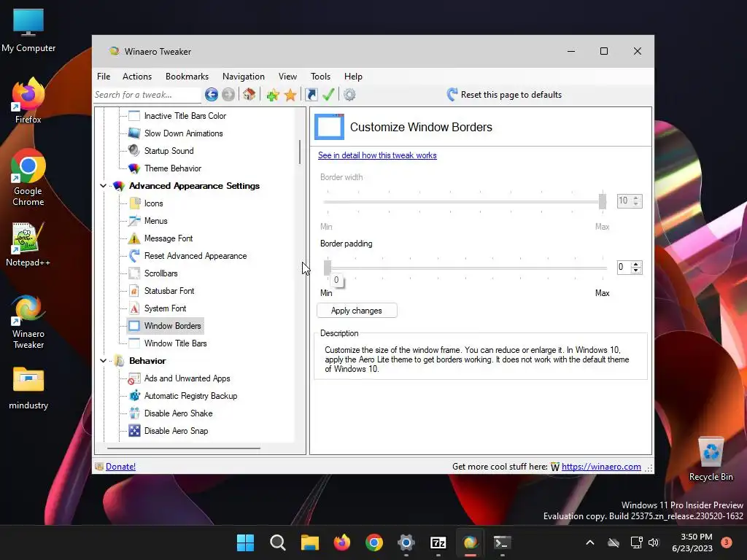Screen dimensions: 747x560
Task: Select the Icons appearance item
Action: point(153,203)
